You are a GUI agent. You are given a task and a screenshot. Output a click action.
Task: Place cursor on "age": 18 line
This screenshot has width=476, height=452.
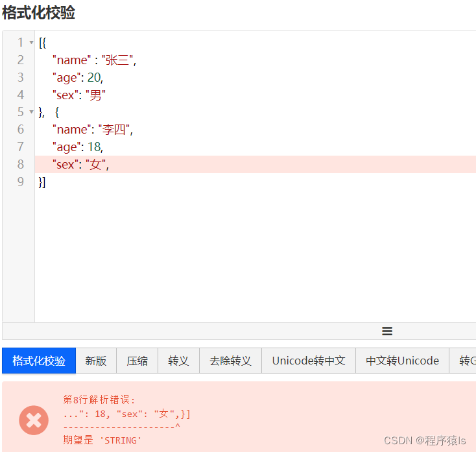click(78, 147)
